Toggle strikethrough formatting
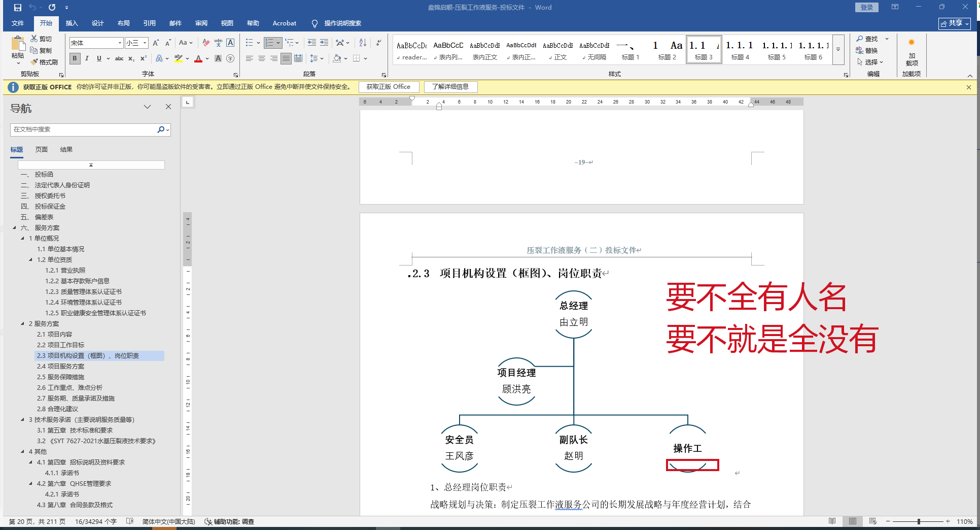980x530 pixels. click(x=119, y=58)
